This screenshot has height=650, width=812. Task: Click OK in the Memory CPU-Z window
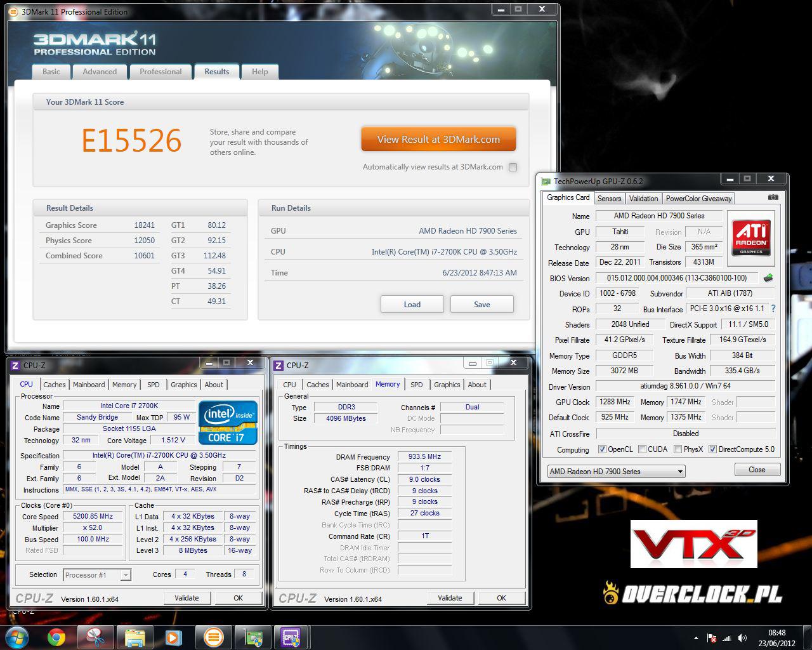[x=501, y=598]
